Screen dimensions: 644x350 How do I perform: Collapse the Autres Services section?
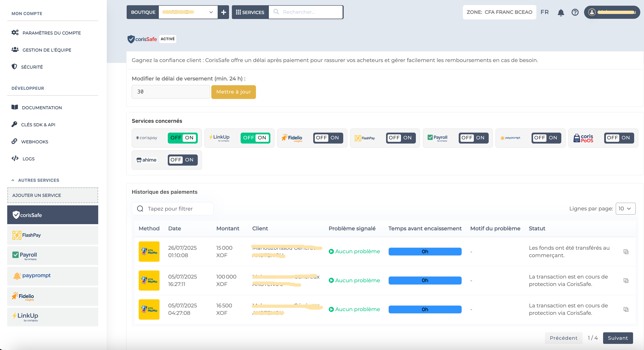[13, 180]
